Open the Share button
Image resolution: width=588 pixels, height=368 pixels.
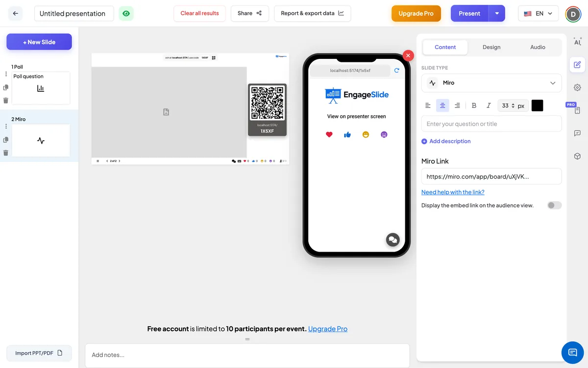[249, 13]
